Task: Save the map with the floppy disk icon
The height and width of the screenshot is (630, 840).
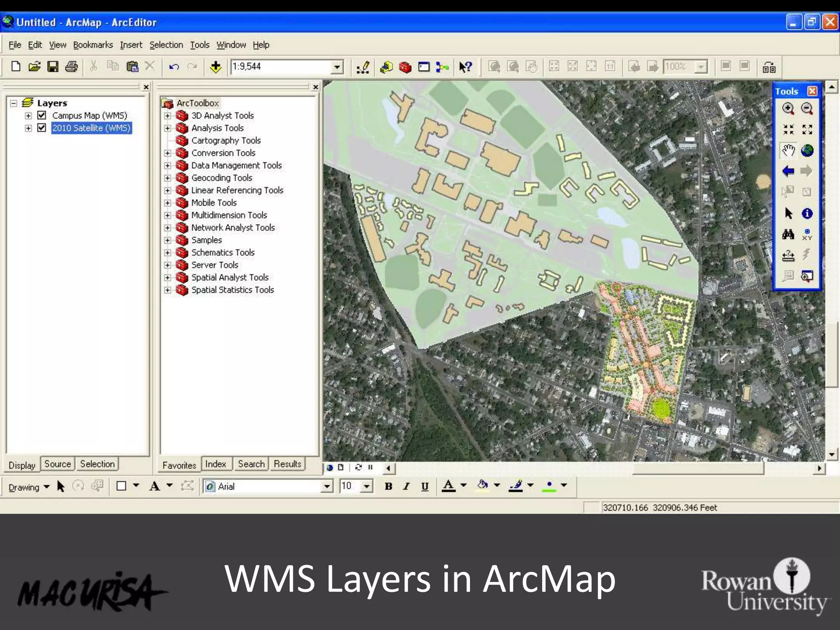Action: coord(53,66)
